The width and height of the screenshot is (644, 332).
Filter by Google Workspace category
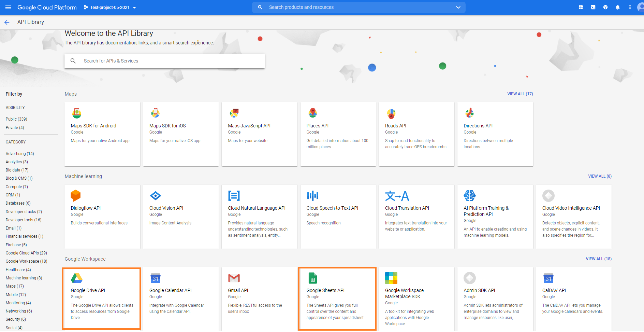coord(26,261)
